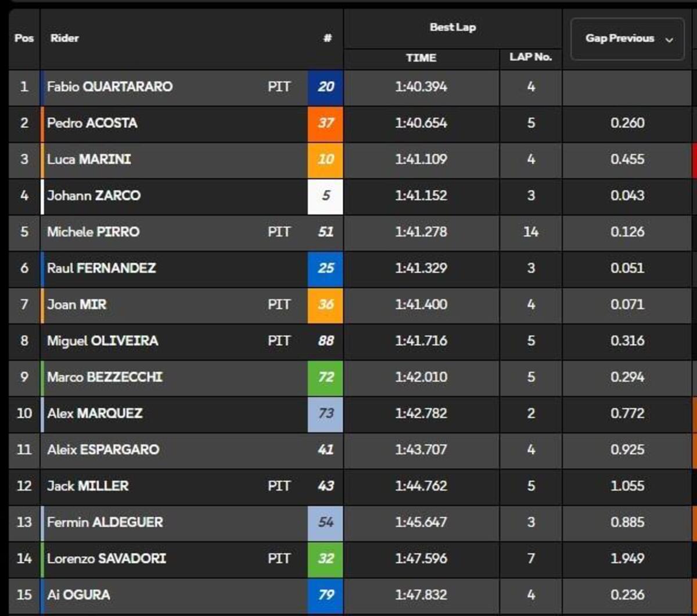
Task: Click Raul Fernandez's blue number 25 badge
Action: tap(325, 268)
